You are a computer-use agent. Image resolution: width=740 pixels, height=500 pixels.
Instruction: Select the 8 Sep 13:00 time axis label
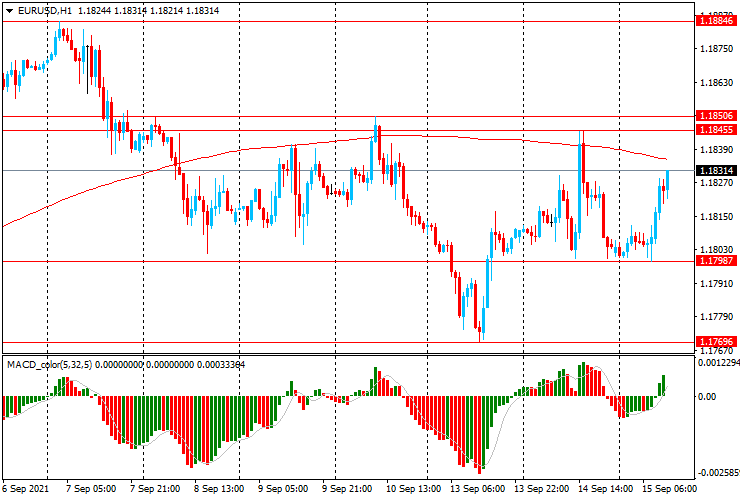tap(219, 489)
